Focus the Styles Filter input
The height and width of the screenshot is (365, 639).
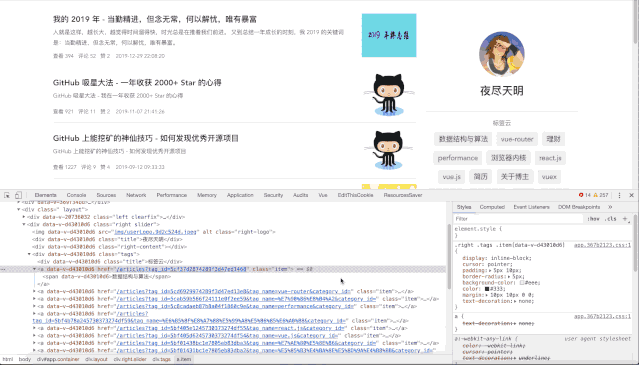click(518, 219)
